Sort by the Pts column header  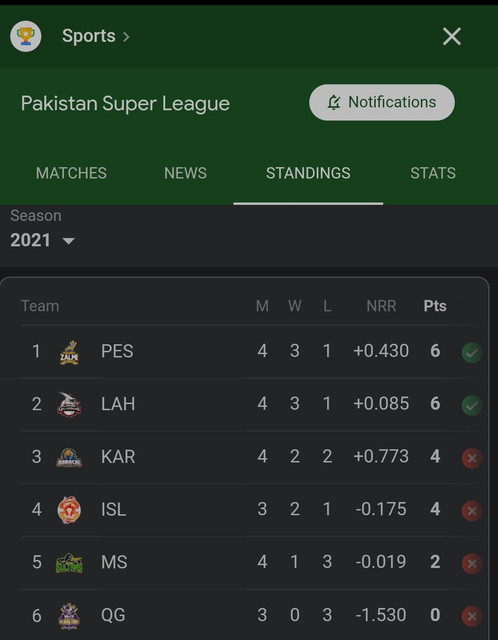pos(435,306)
